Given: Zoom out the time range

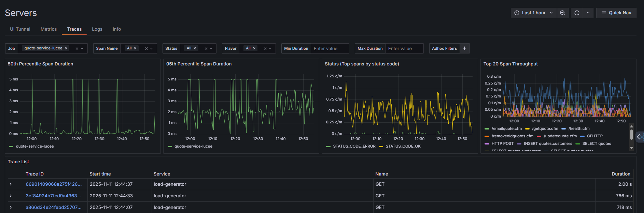Looking at the screenshot, I should click(562, 13).
